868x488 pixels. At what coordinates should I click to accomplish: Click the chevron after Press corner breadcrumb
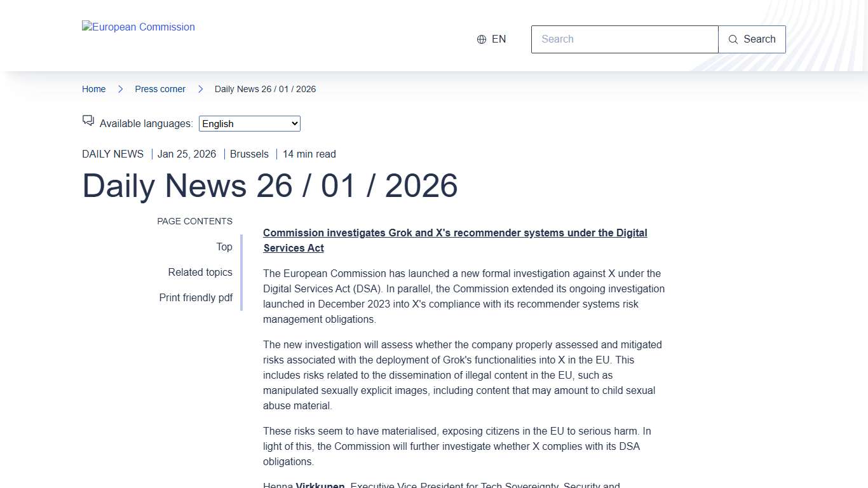200,89
